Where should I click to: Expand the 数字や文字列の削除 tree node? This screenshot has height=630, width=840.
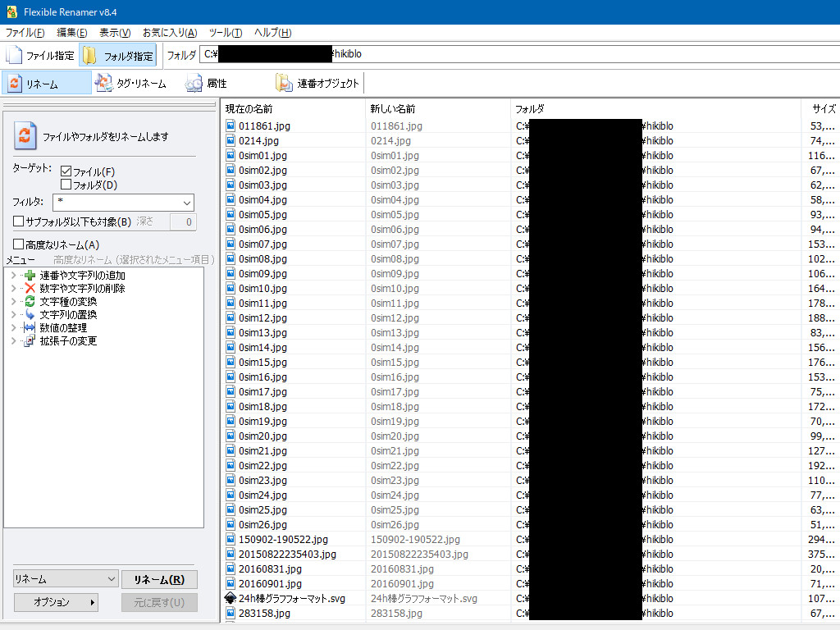[13, 288]
